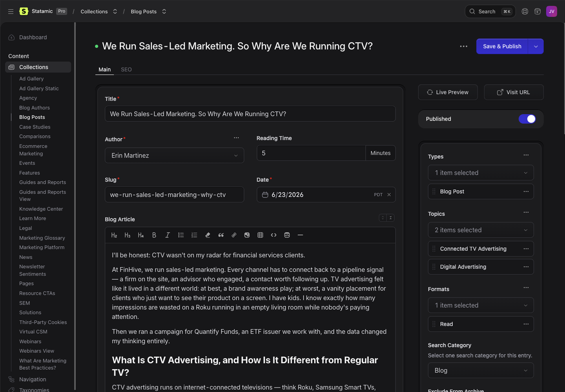Select the Main tab
The image size is (565, 392).
[x=104, y=69]
